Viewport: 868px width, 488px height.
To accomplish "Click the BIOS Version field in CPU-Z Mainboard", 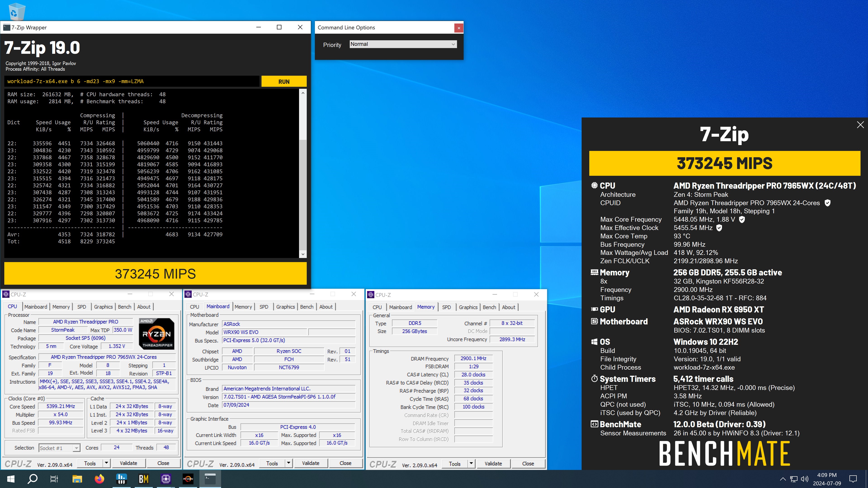I will coord(288,397).
